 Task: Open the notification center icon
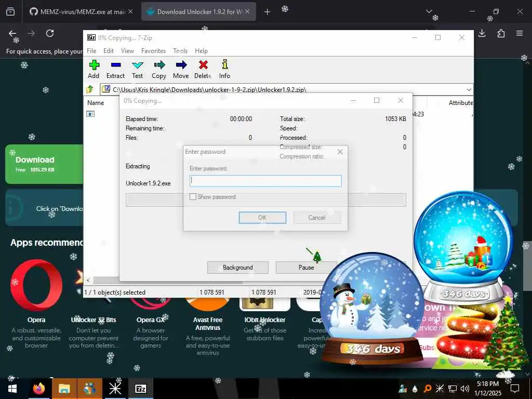tap(515, 389)
